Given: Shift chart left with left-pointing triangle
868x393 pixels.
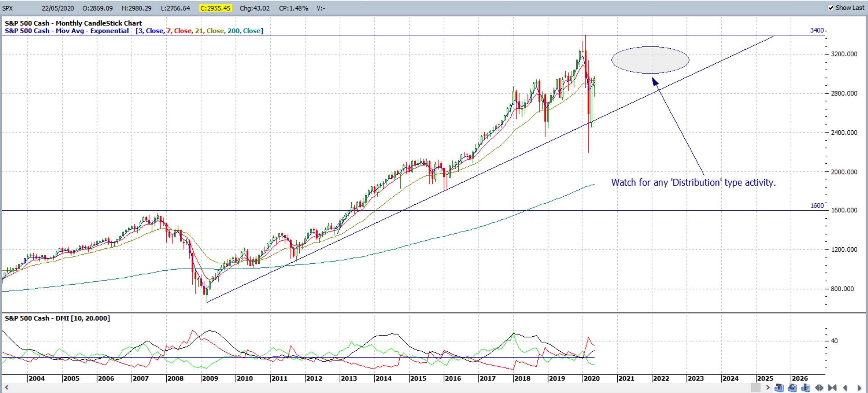Looking at the screenshot, I should 845,388.
